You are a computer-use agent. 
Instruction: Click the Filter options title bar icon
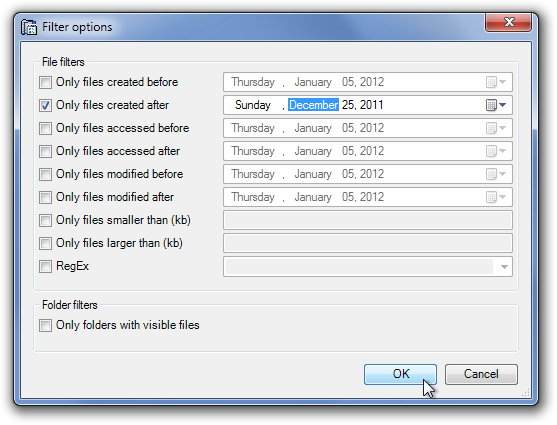coord(29,27)
